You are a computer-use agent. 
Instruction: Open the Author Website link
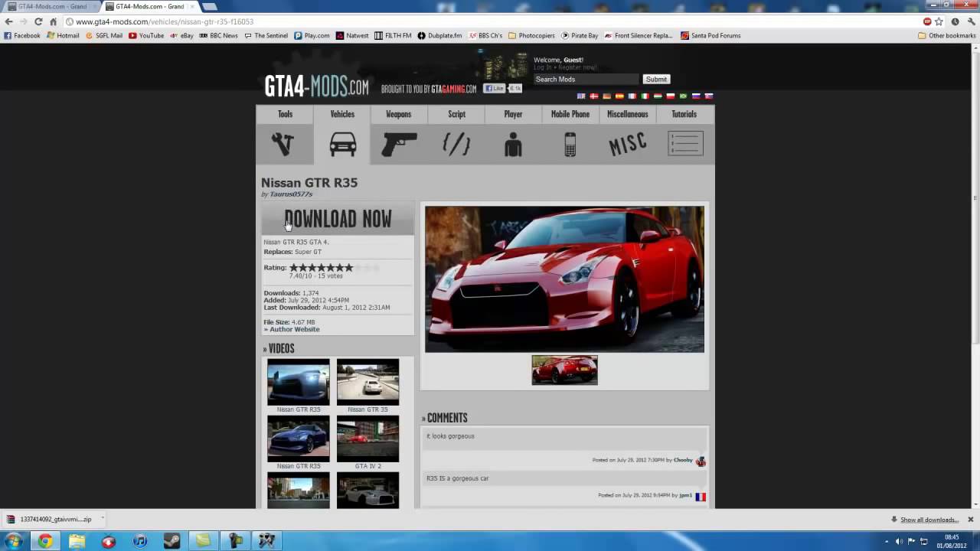tap(293, 329)
